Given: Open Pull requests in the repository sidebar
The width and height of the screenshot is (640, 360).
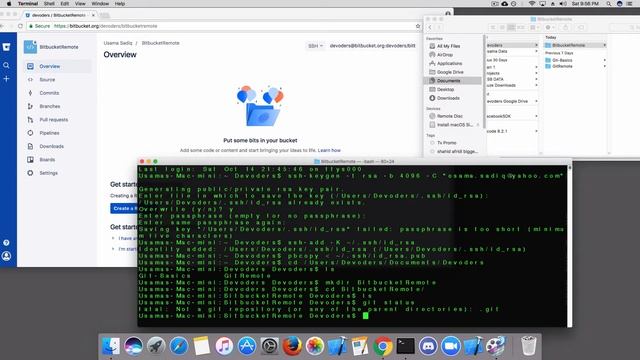Looking at the screenshot, I should click(57, 120).
